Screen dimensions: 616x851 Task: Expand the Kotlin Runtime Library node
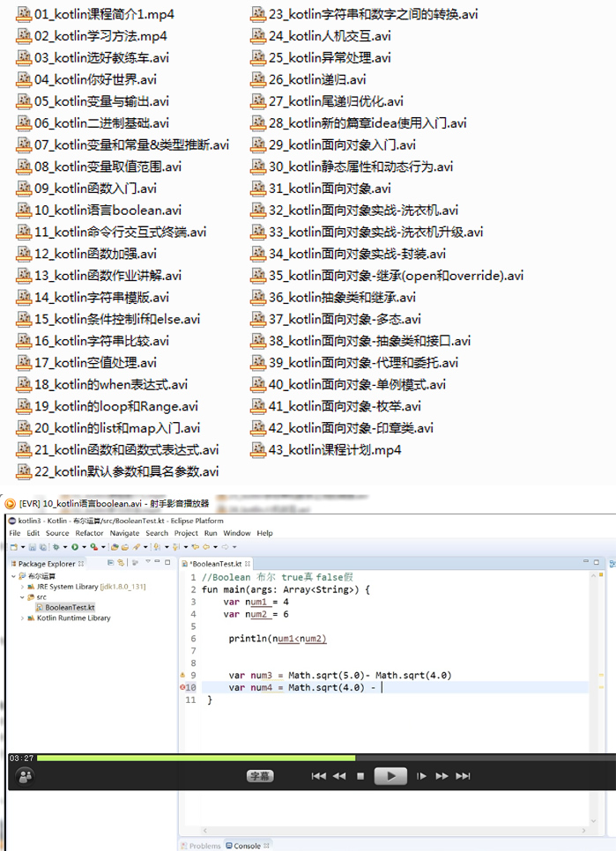pyautogui.click(x=22, y=618)
